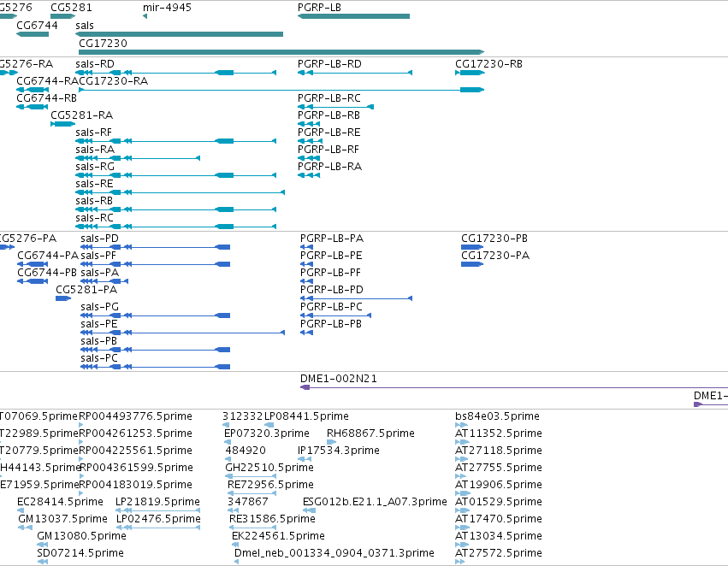The height and width of the screenshot is (566, 728).
Task: Select the ESG012b.E21.1_A07.3prime EST label
Action: [x=375, y=502]
